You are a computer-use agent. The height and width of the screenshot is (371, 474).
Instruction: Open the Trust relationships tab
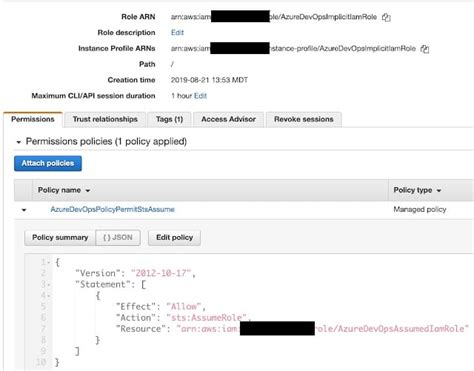click(105, 119)
